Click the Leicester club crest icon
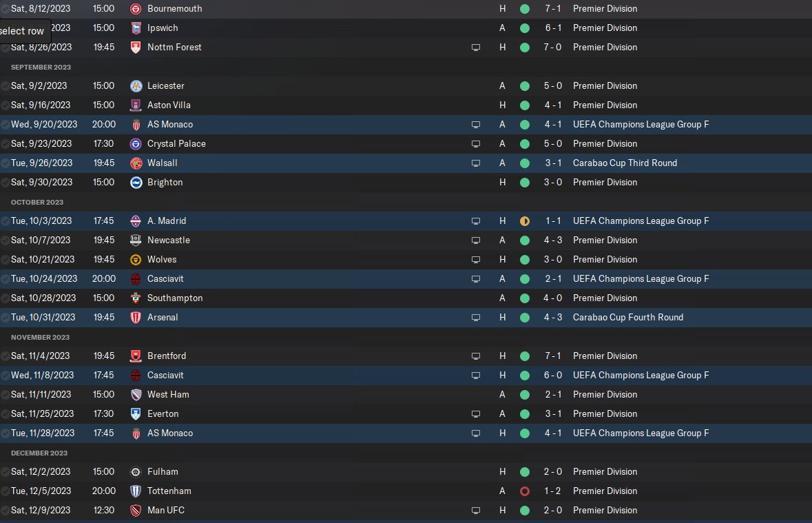The image size is (812, 523). (136, 86)
